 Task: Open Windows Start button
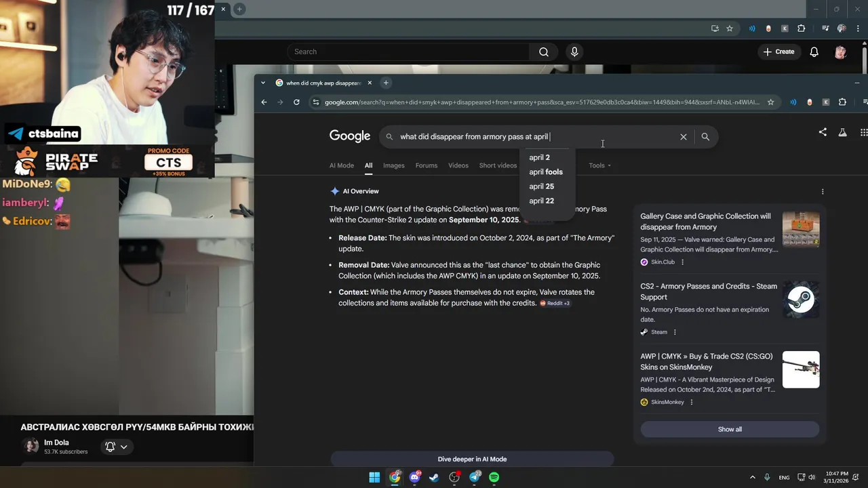point(374,477)
